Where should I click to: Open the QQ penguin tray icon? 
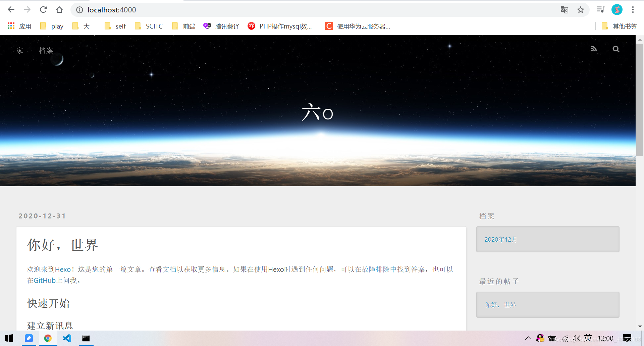point(540,338)
